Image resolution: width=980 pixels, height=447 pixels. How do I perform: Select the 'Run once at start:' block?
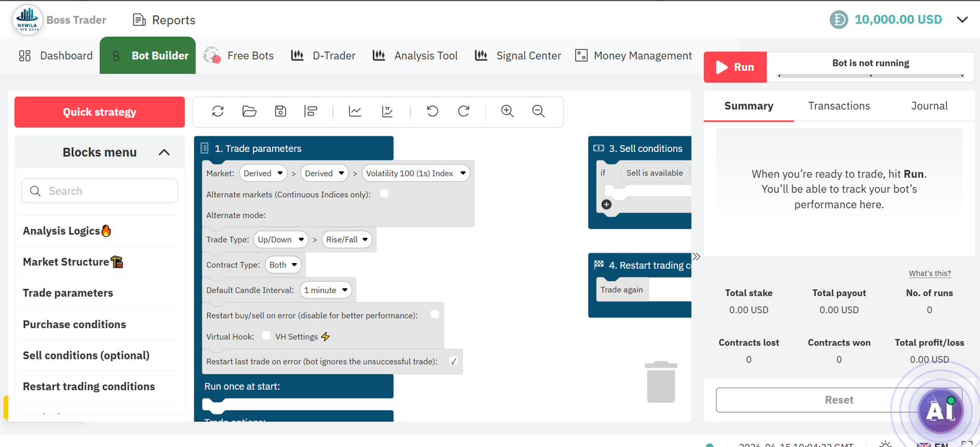point(294,386)
